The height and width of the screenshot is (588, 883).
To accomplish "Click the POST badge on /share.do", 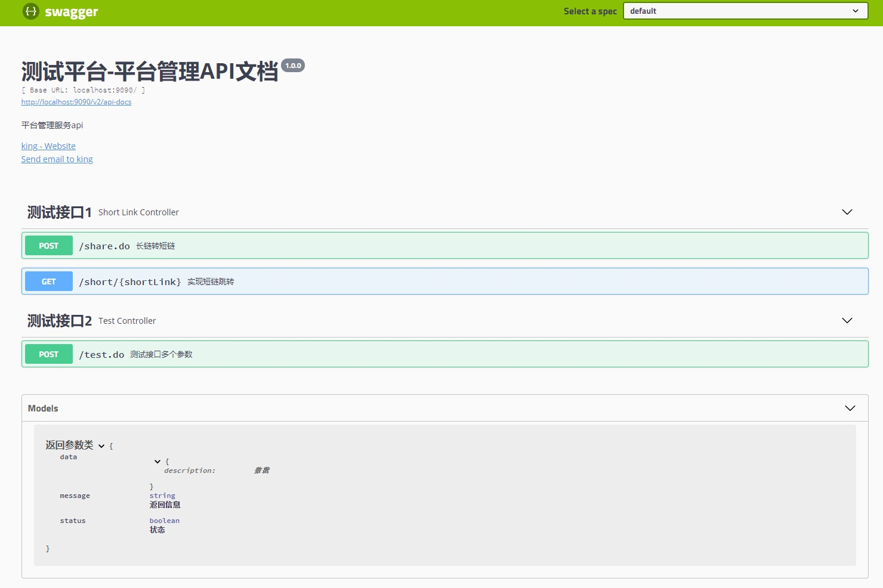I will [x=48, y=245].
